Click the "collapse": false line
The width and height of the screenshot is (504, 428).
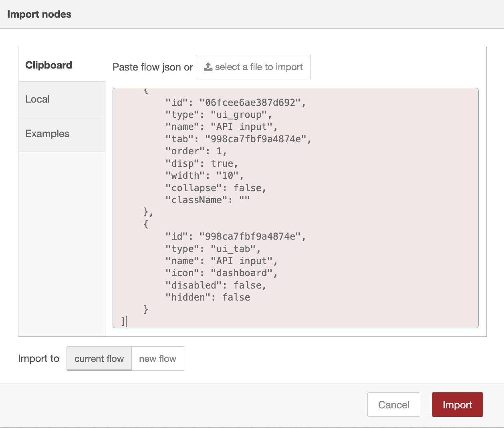pos(216,188)
